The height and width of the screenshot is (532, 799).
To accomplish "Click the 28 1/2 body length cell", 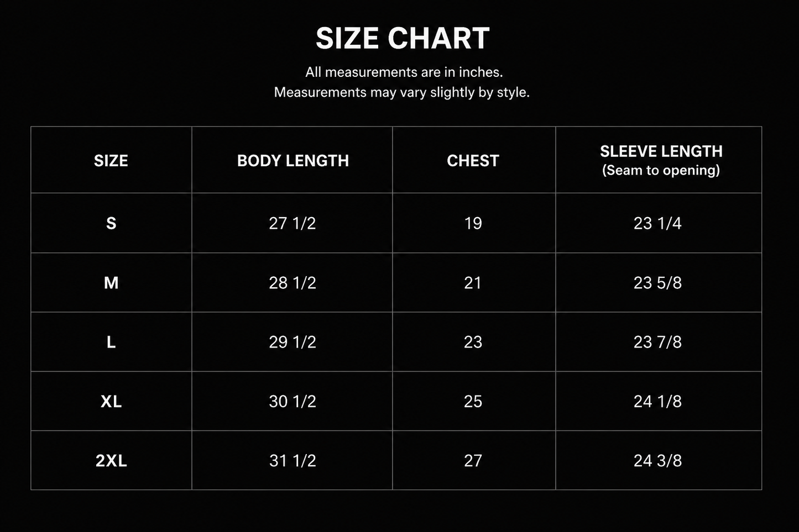I will [x=293, y=283].
